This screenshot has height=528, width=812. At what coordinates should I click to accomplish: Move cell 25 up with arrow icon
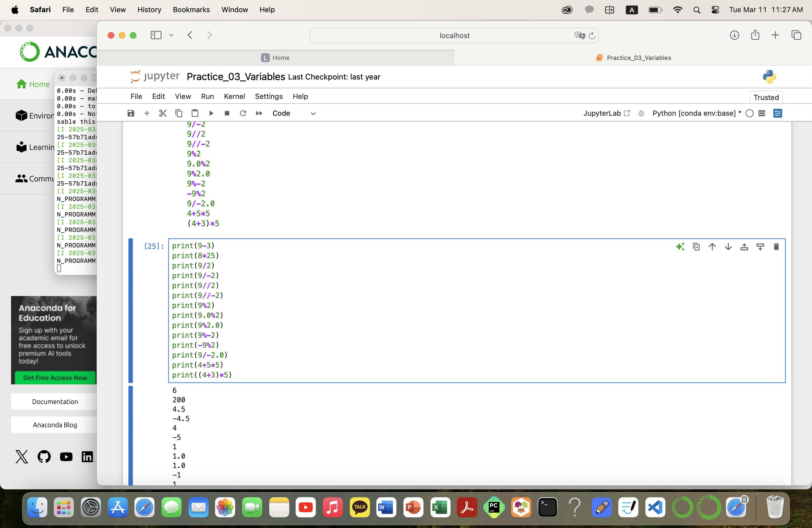click(712, 247)
